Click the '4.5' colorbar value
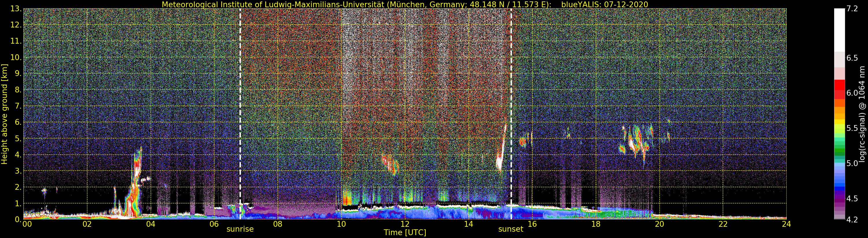 tap(852, 199)
